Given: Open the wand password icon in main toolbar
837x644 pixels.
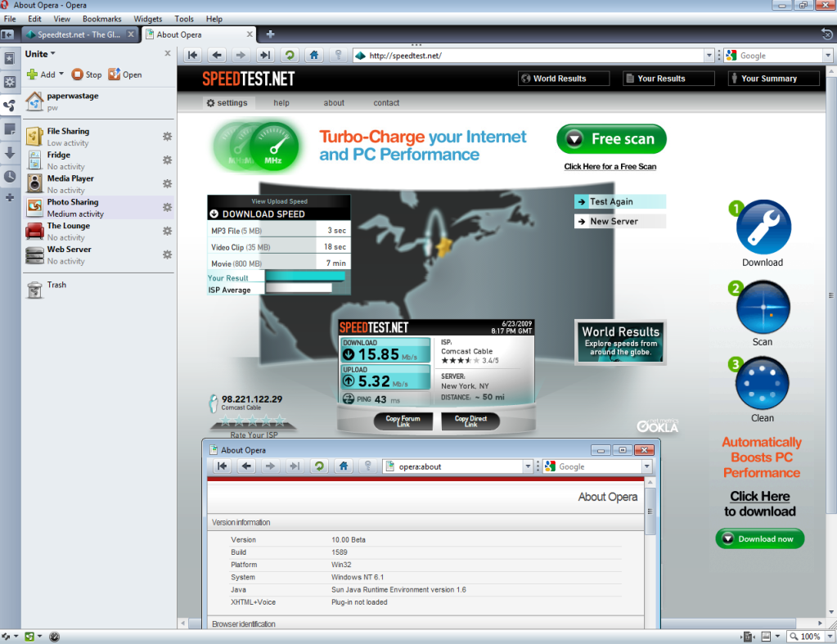Looking at the screenshot, I should pos(338,55).
